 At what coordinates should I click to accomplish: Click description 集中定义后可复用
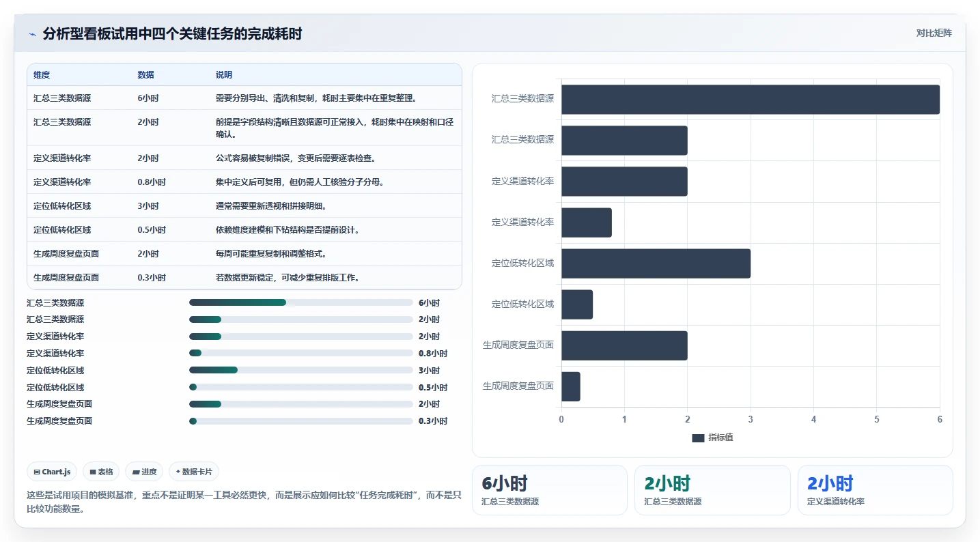pos(300,182)
